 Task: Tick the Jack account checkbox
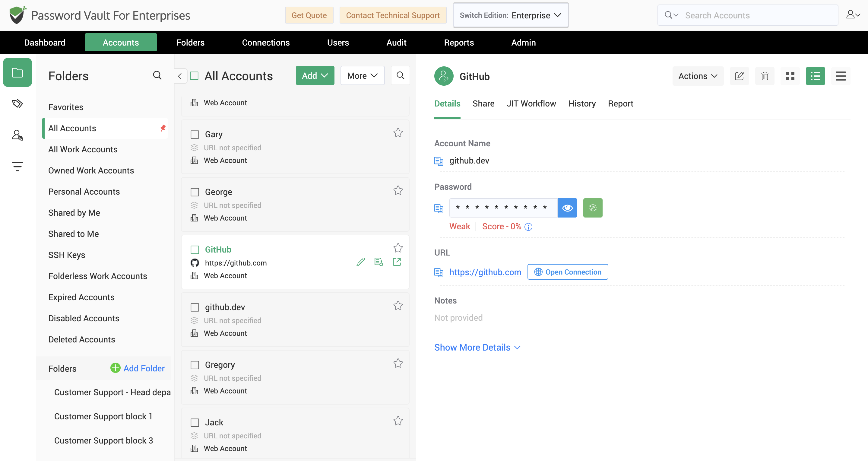click(195, 423)
